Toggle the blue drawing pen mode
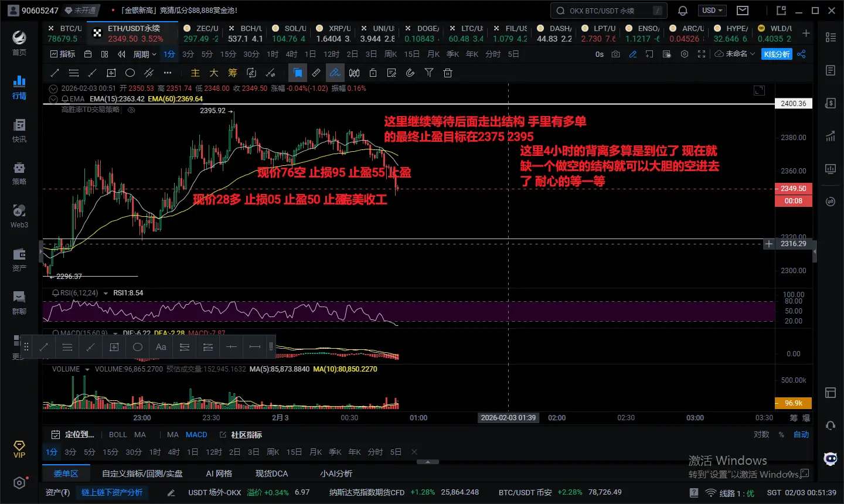 pyautogui.click(x=335, y=73)
